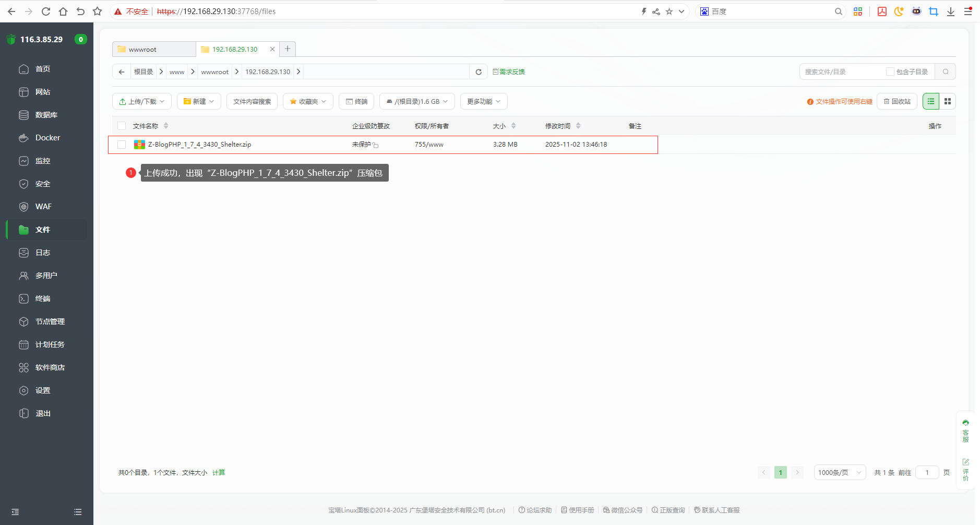The height and width of the screenshot is (525, 980).
Task: Open the 收藏夹 favorites dropdown
Action: (308, 101)
